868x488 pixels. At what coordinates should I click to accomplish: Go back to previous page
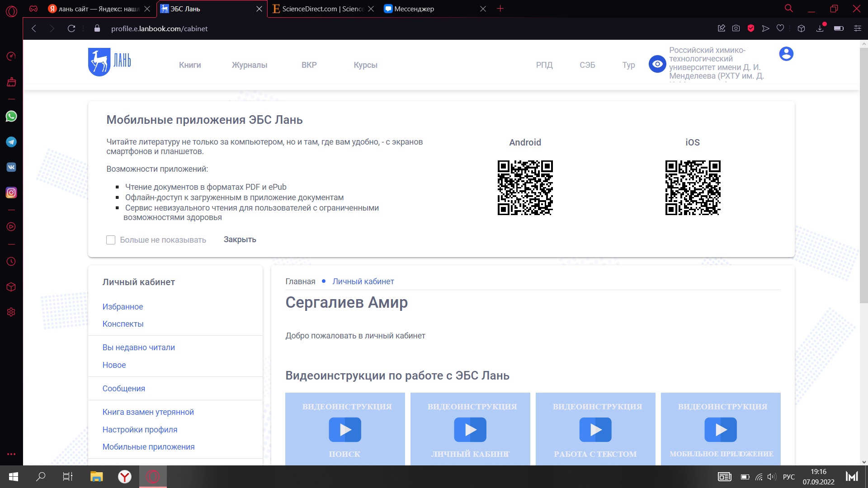coord(34,28)
